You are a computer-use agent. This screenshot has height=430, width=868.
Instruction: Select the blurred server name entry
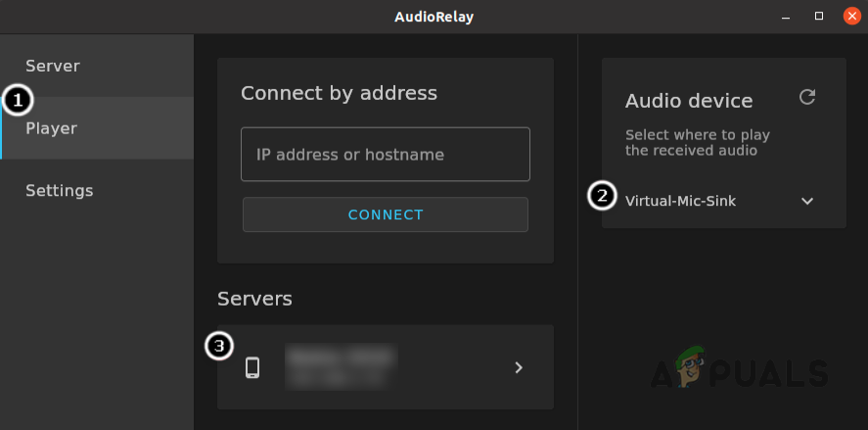[x=340, y=364]
